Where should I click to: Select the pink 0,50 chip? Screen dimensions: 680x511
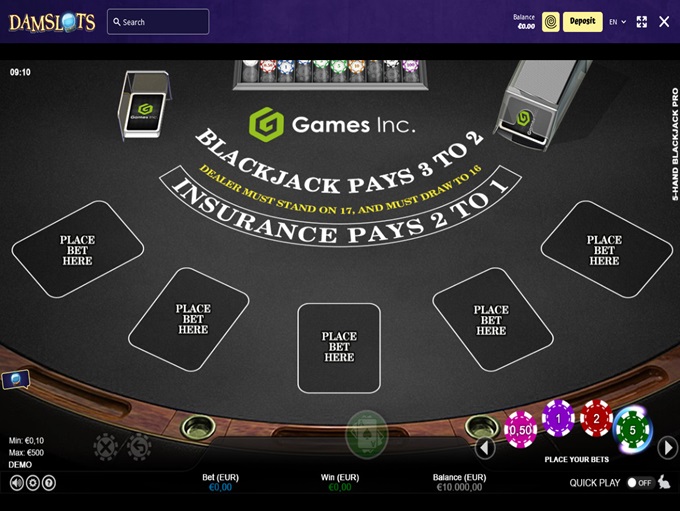click(520, 429)
